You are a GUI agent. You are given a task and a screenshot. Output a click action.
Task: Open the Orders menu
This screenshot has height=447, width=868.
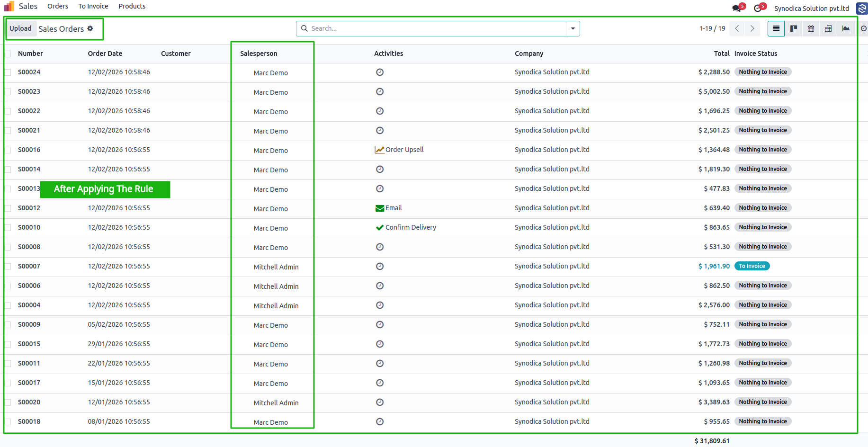(58, 6)
